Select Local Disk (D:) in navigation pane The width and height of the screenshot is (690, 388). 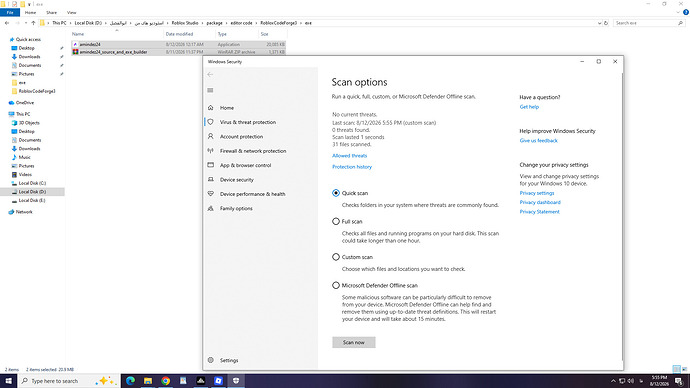tap(32, 192)
